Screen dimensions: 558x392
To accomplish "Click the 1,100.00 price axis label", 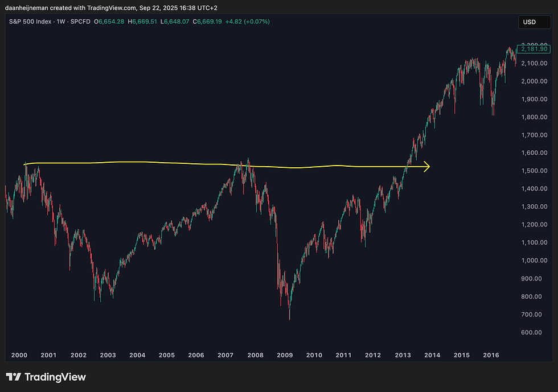I will [534, 242].
